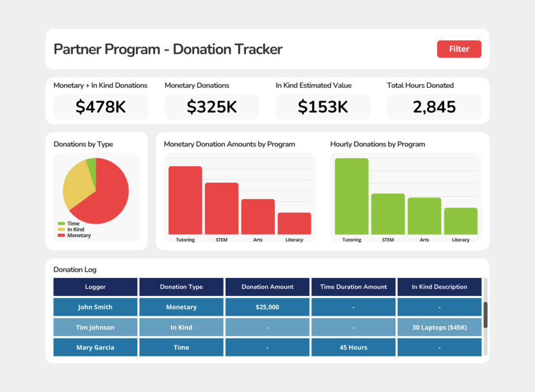Select the red STEM monetary bar
Screen dimensions: 535x392
click(x=222, y=209)
